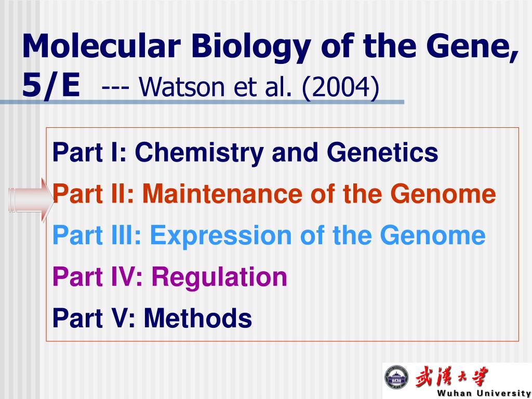This screenshot has height=399, width=532.
Task: Click 'Part IV: Regulation' text
Action: click(x=170, y=278)
